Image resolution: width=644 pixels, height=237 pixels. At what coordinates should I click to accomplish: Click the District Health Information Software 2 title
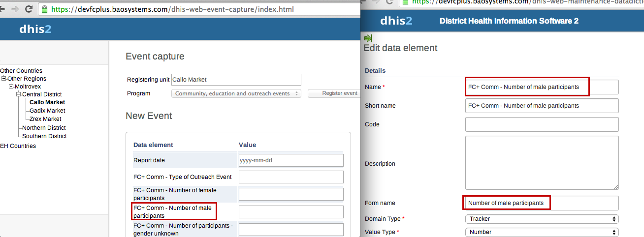point(509,21)
